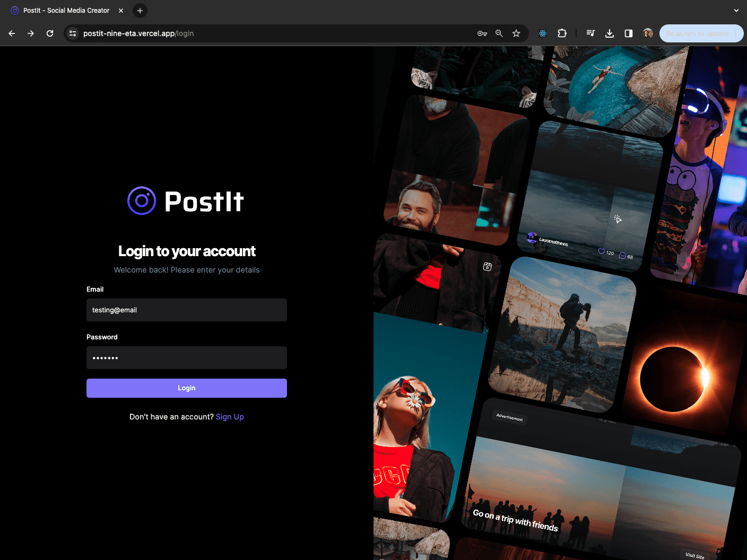
Task: Open the downloads tray icon
Action: coord(610,33)
